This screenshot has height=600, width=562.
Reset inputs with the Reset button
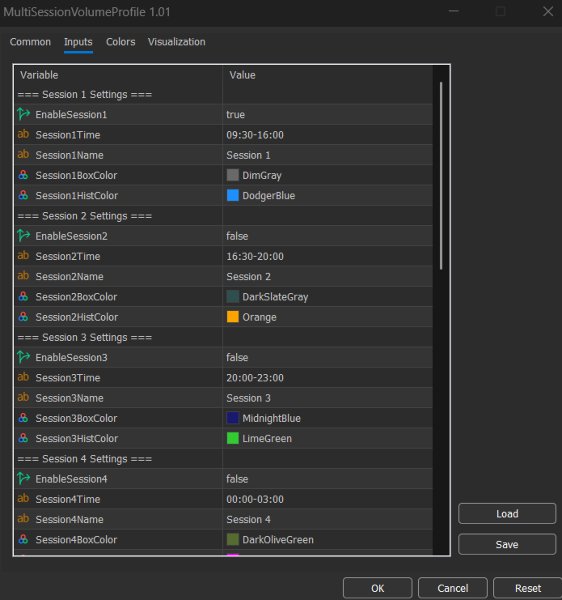[528, 588]
